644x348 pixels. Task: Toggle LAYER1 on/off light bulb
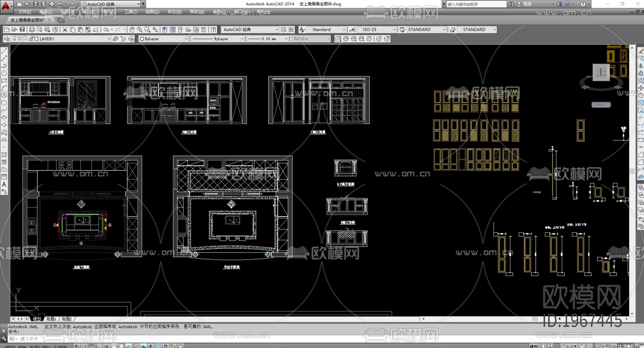pos(14,39)
